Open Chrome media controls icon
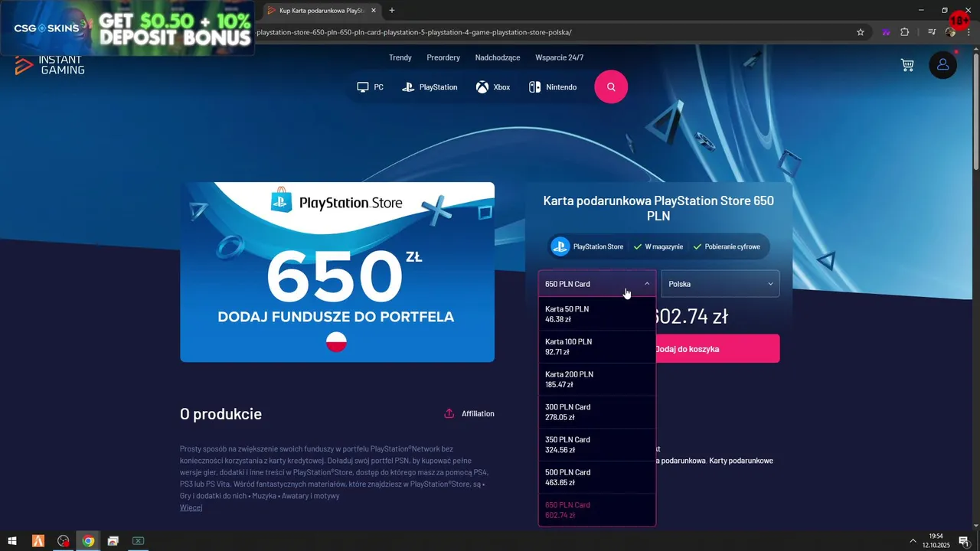Screen dimensions: 980x551 (x=932, y=32)
